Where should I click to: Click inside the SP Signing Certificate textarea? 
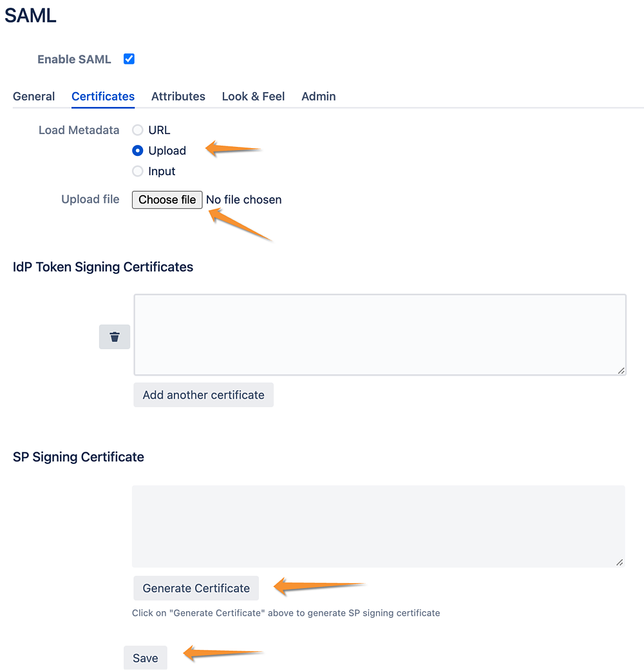(379, 526)
